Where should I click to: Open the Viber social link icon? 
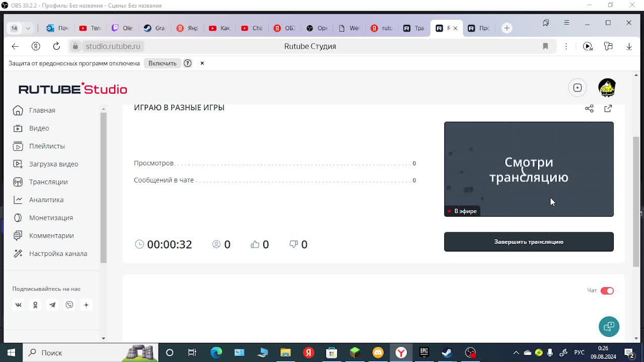[x=69, y=305]
